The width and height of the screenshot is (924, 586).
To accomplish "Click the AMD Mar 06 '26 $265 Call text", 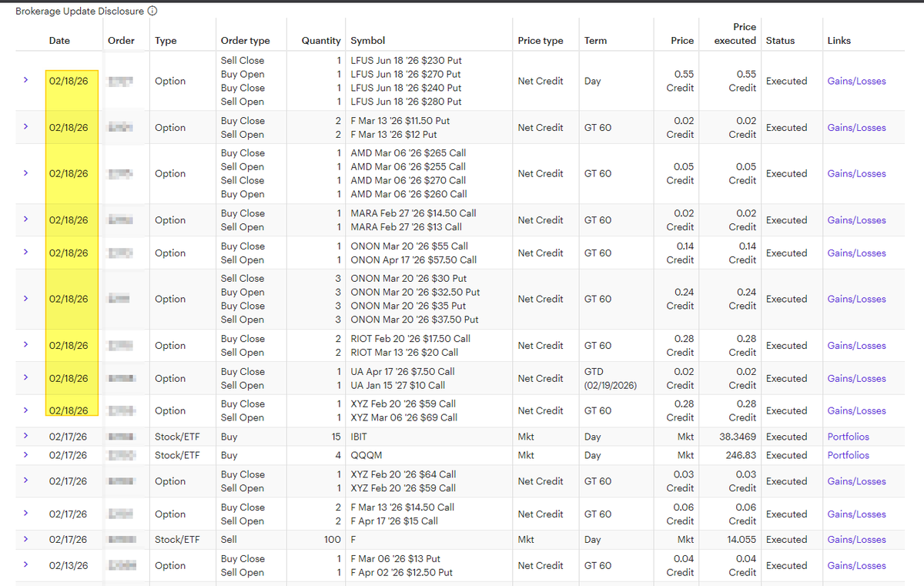I will [x=408, y=152].
